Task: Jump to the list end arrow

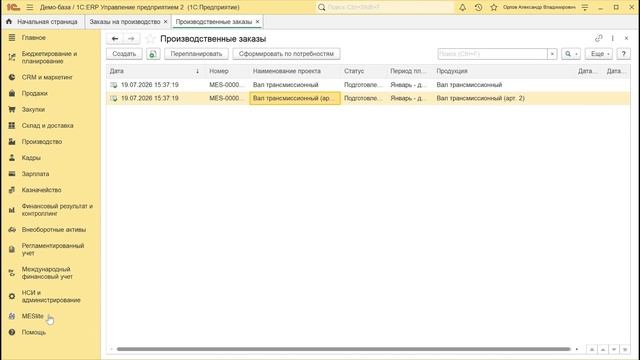Action: tap(625, 349)
